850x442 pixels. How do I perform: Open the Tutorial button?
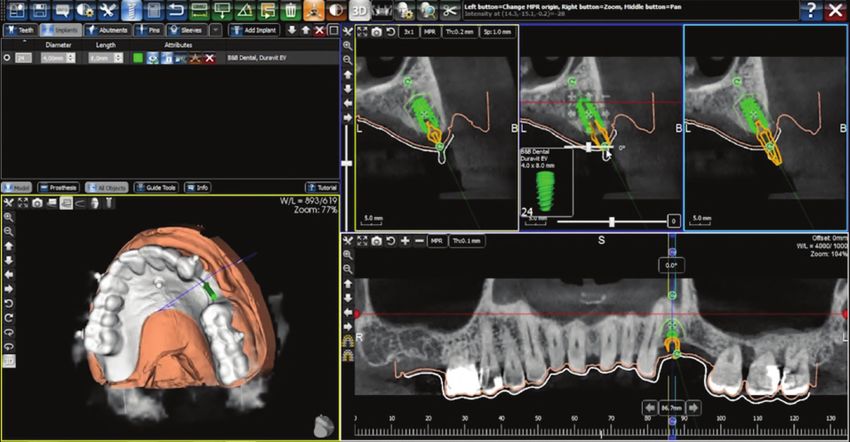pyautogui.click(x=321, y=187)
